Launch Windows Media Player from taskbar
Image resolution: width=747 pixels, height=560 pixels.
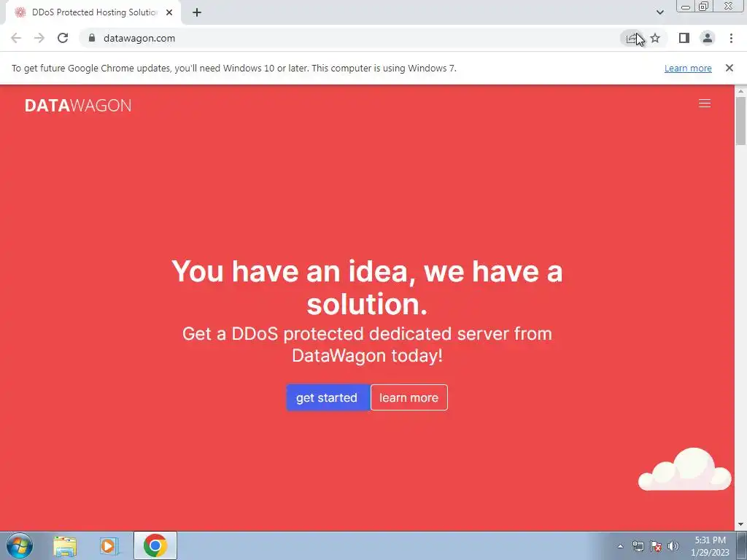(109, 546)
